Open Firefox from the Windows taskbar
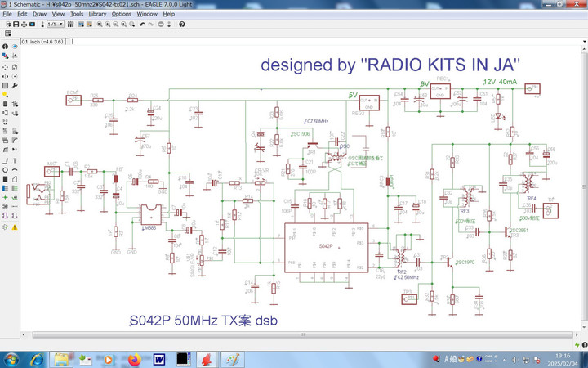This screenshot has height=368, width=588. [x=134, y=359]
